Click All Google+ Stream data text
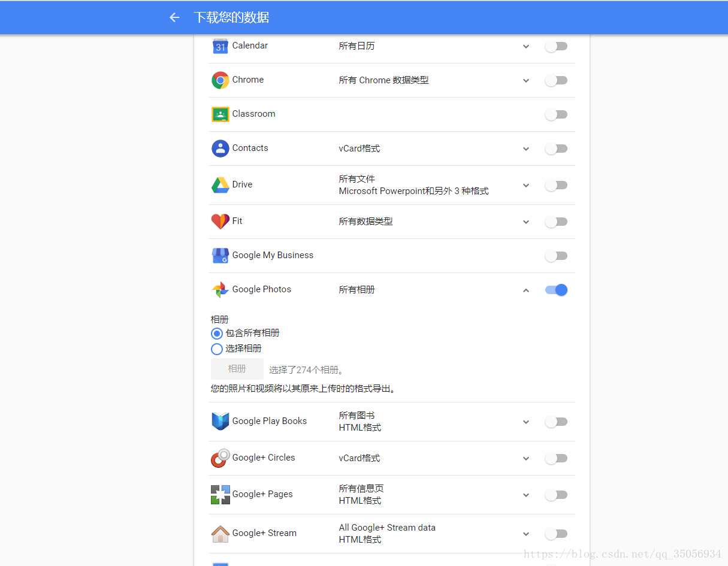Screen dimensions: 728x566 pyautogui.click(x=387, y=528)
